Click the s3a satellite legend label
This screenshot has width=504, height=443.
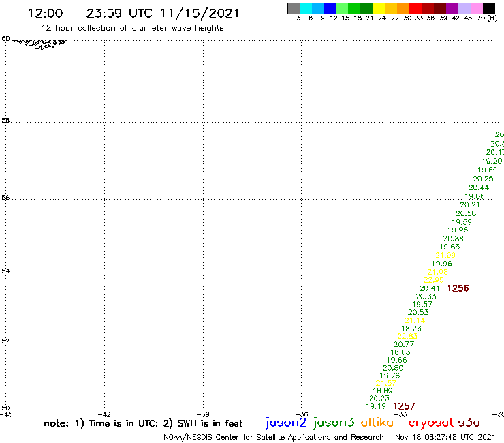469,423
